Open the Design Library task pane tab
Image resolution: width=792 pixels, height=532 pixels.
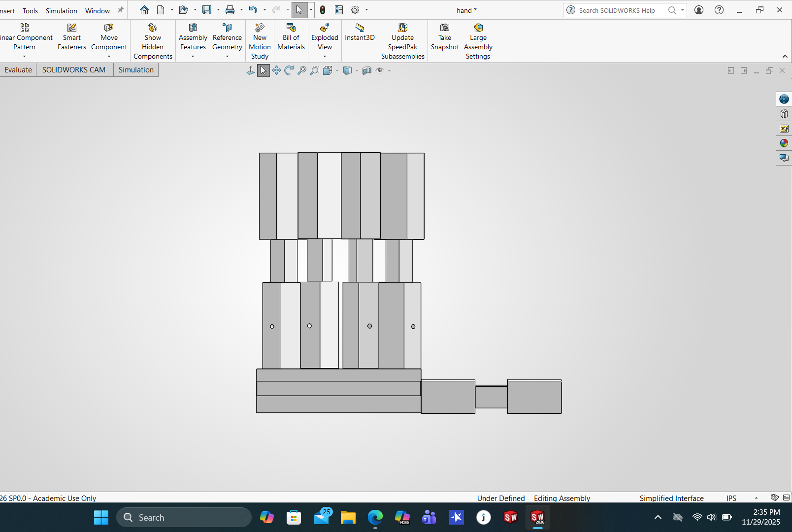click(784, 114)
